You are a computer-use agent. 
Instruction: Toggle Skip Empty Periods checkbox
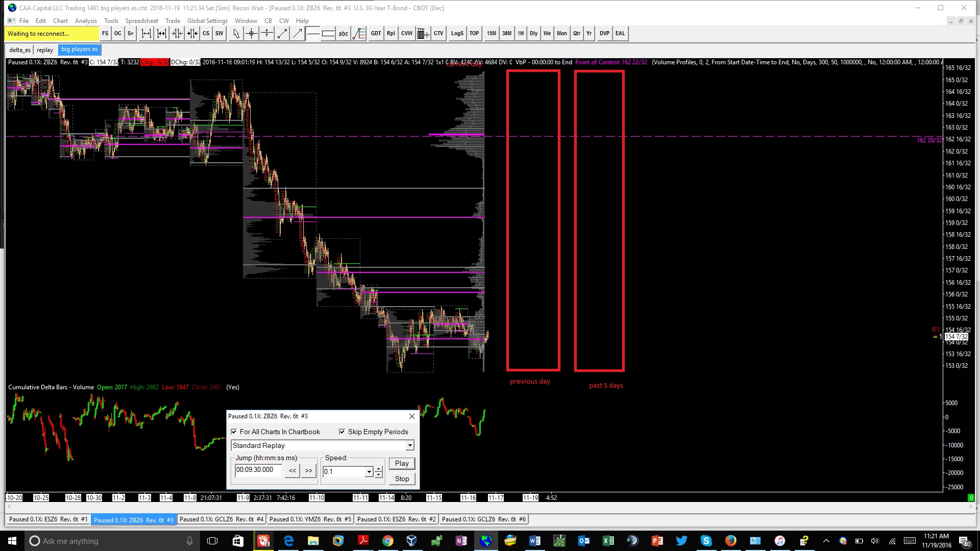point(342,432)
